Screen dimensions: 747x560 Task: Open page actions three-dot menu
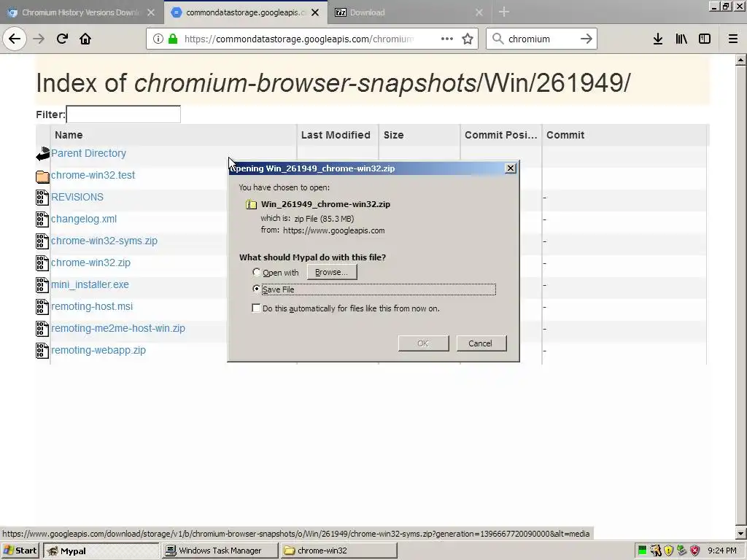click(x=447, y=39)
